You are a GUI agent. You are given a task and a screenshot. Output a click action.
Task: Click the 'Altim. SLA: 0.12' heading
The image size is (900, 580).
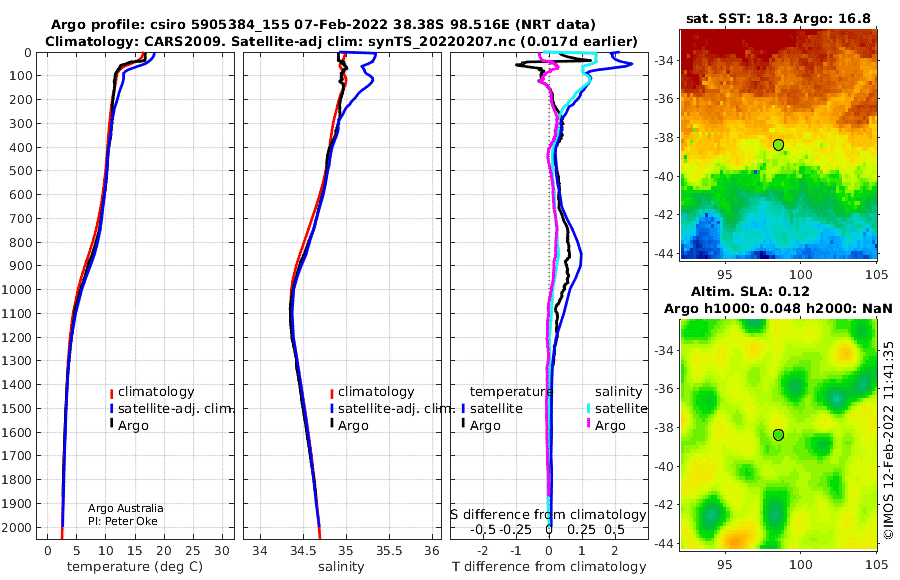pos(750,291)
